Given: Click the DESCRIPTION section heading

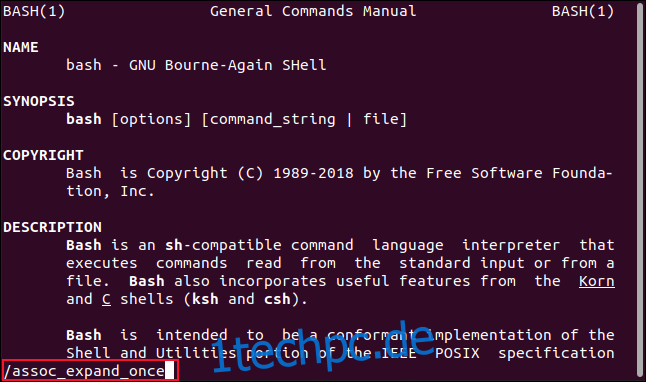Looking at the screenshot, I should click(x=52, y=227).
